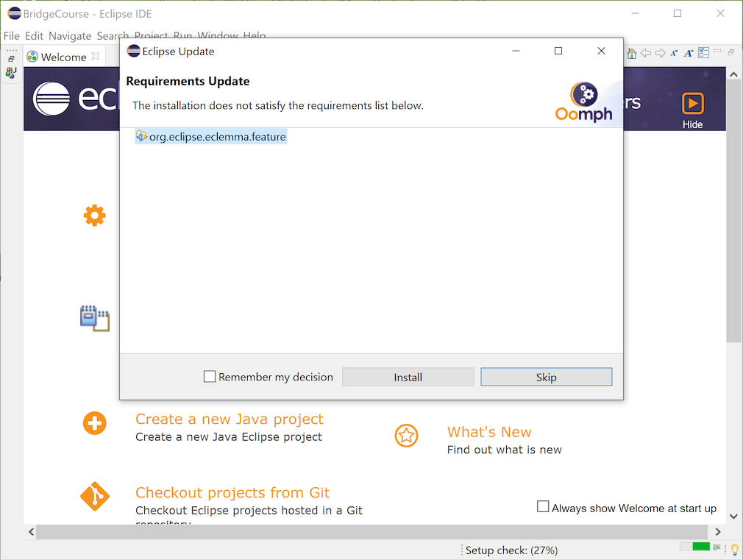Click the What's New star icon

click(406, 436)
